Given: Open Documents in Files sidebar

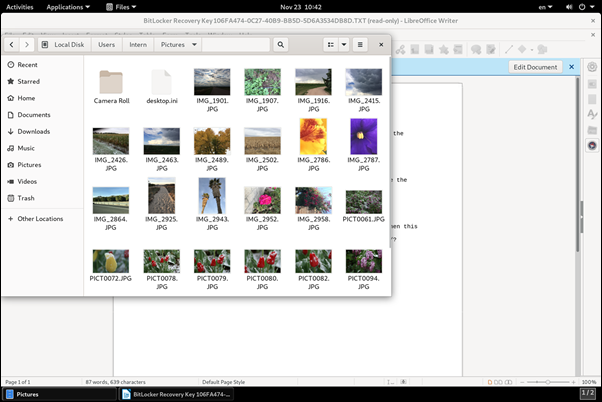Looking at the screenshot, I should [42, 115].
